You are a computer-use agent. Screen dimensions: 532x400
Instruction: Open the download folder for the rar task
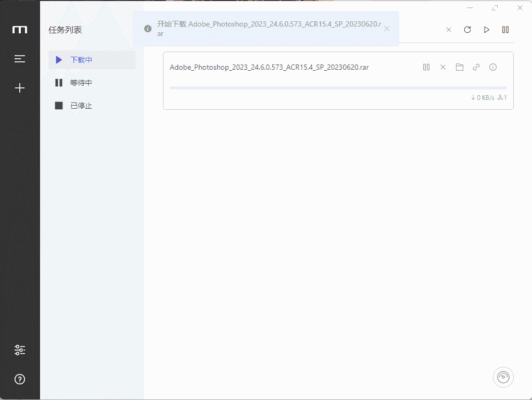point(460,67)
